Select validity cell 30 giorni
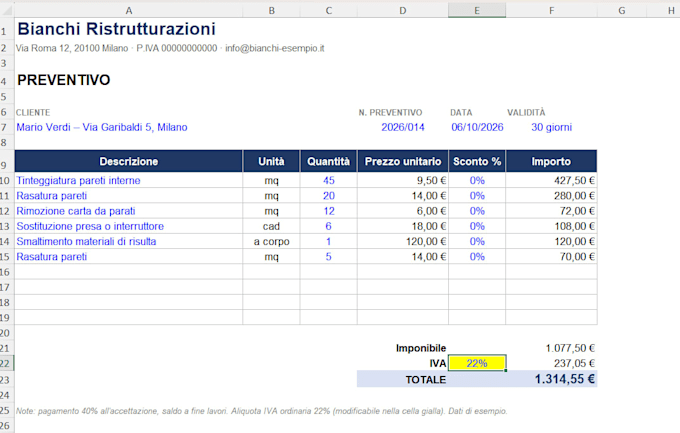Viewport: 680px width, 433px height. click(x=551, y=127)
